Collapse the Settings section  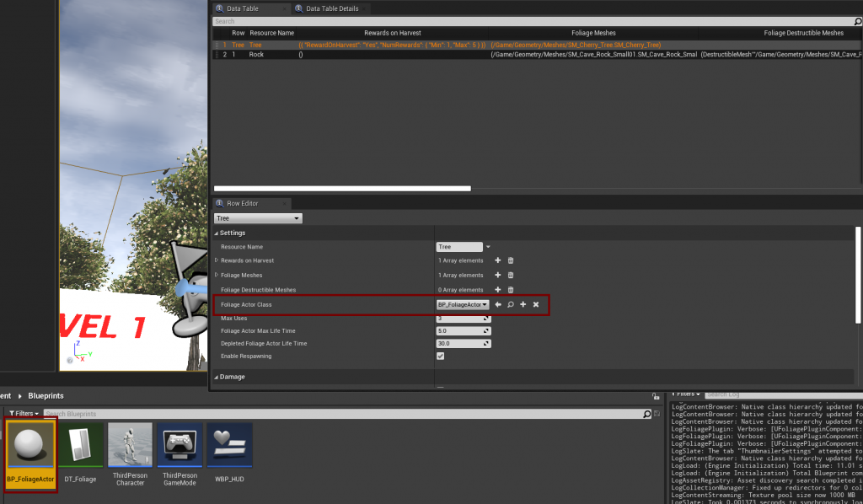[217, 233]
